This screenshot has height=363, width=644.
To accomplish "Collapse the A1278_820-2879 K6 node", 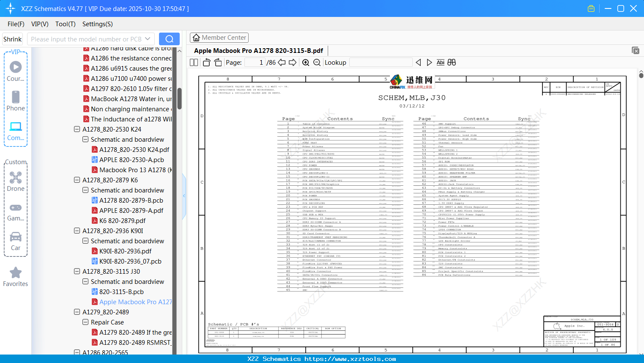I will pos(77,180).
